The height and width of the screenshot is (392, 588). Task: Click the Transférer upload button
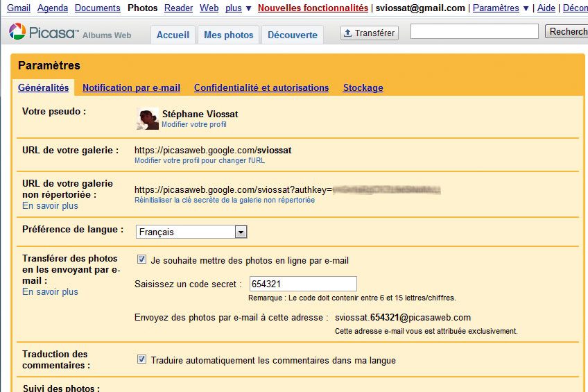(370, 33)
